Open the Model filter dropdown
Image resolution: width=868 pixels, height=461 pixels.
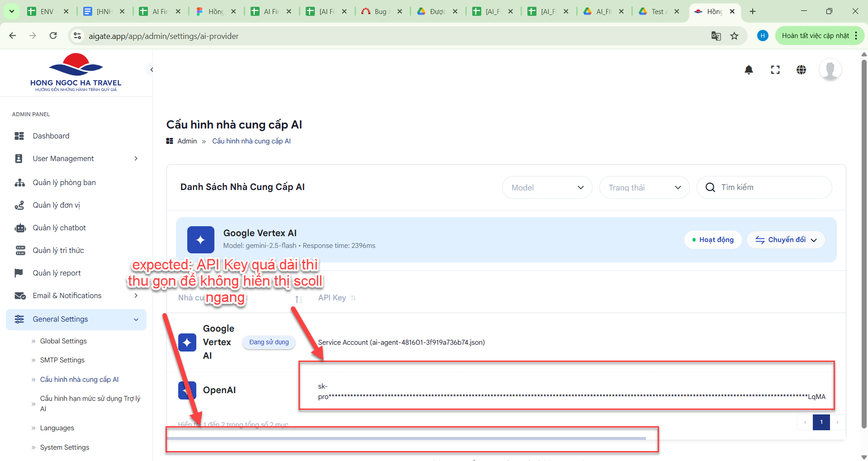tap(547, 187)
